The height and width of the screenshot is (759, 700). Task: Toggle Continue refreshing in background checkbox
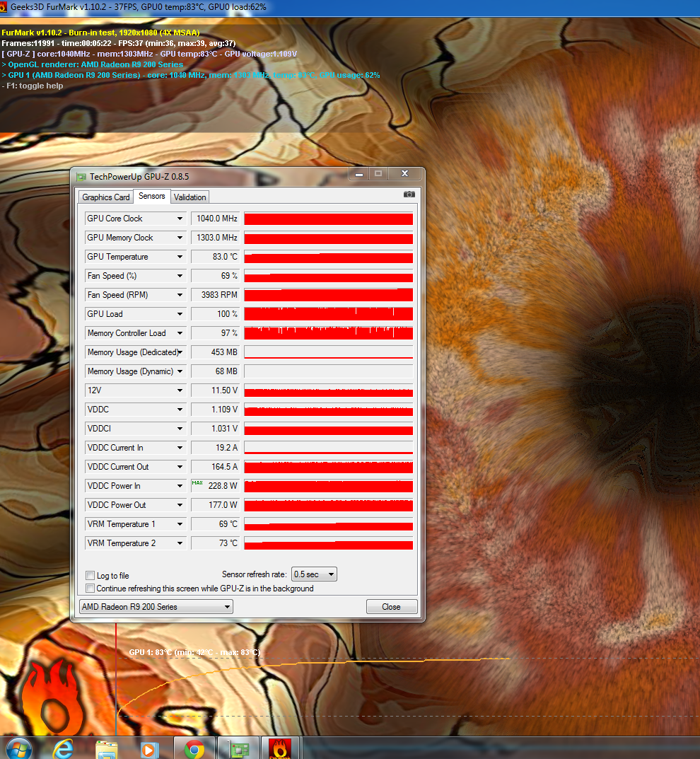click(90, 588)
